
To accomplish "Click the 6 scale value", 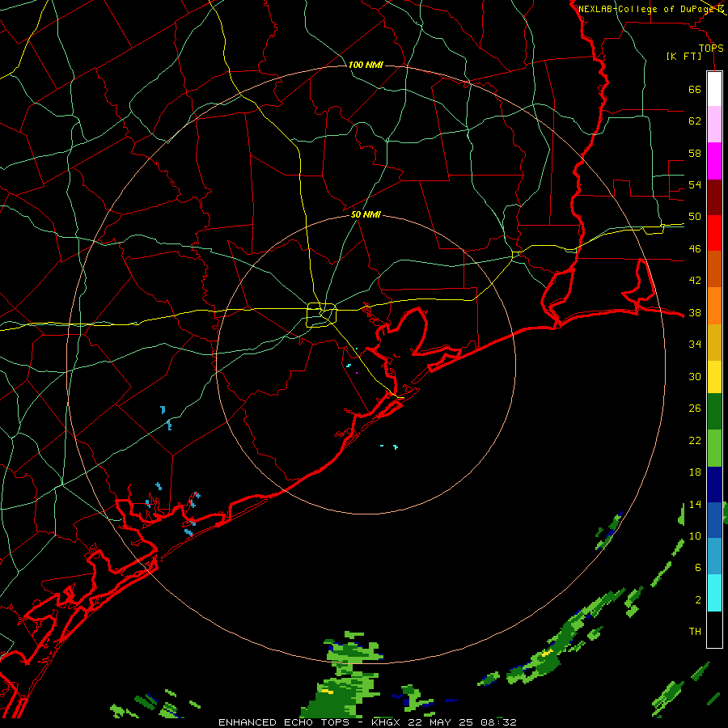I will click(x=698, y=569).
